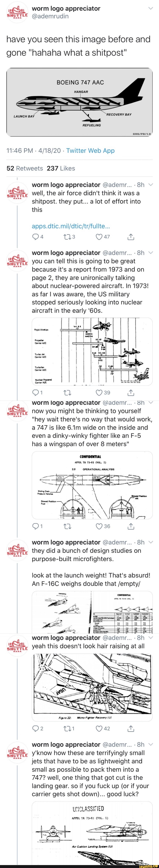The height and width of the screenshot is (868, 159).
Task: Open the Boeing 747 AAC image
Action: tap(79, 102)
